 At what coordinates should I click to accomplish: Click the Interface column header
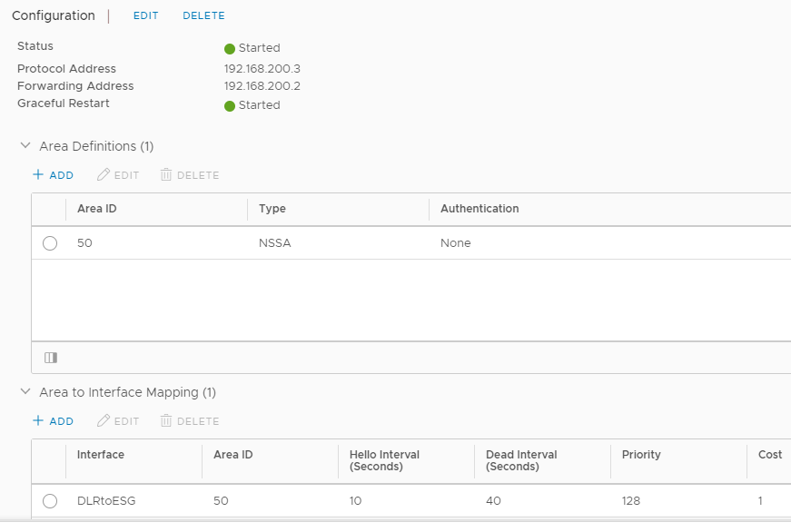[101, 455]
